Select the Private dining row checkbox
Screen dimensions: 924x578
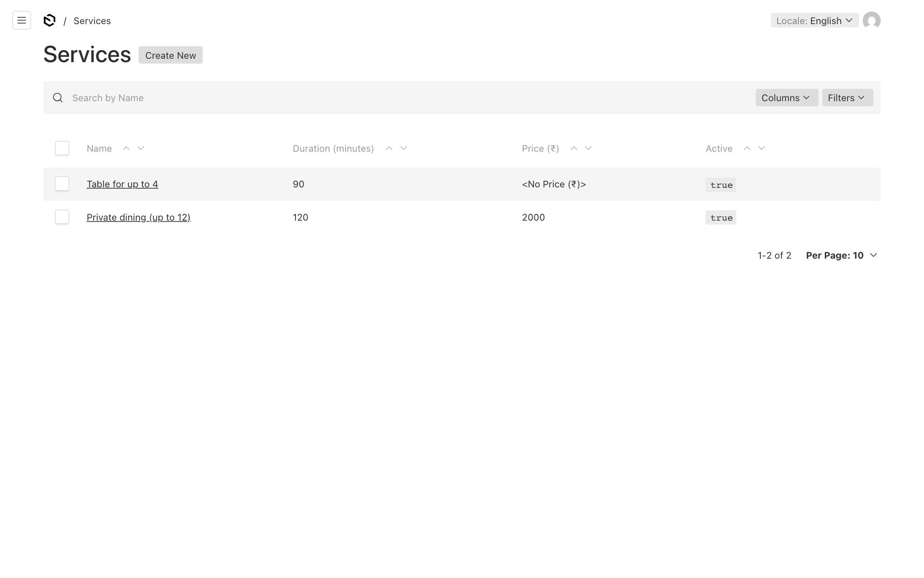coord(62,217)
